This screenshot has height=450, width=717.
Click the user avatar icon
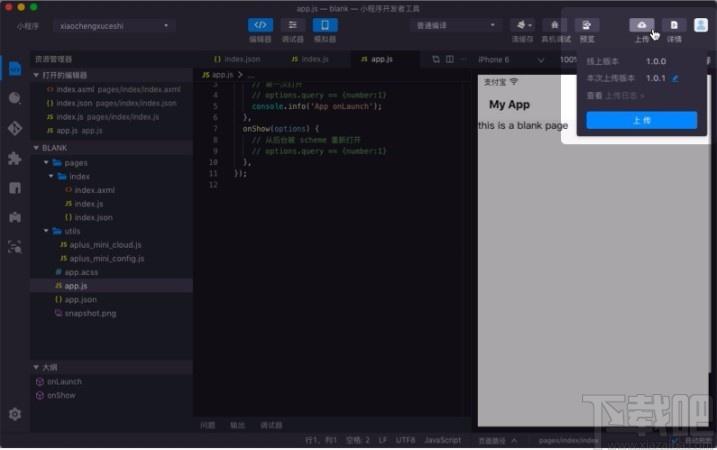[701, 25]
